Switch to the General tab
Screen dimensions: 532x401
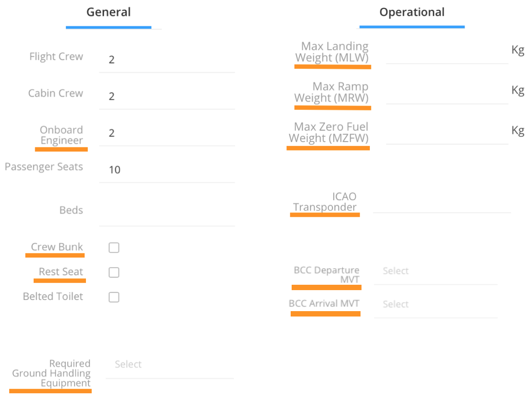[108, 12]
